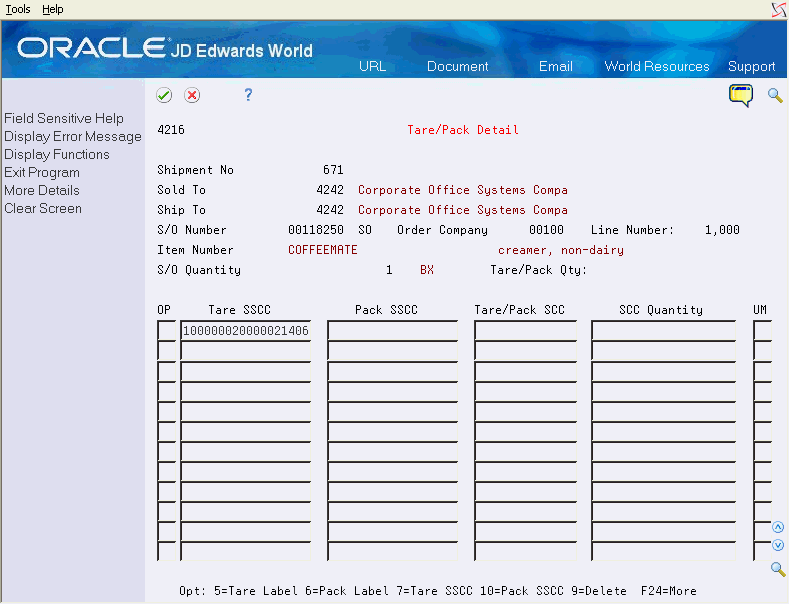This screenshot has height=604, width=789.
Task: Click the Order Company value 00100
Action: (546, 230)
